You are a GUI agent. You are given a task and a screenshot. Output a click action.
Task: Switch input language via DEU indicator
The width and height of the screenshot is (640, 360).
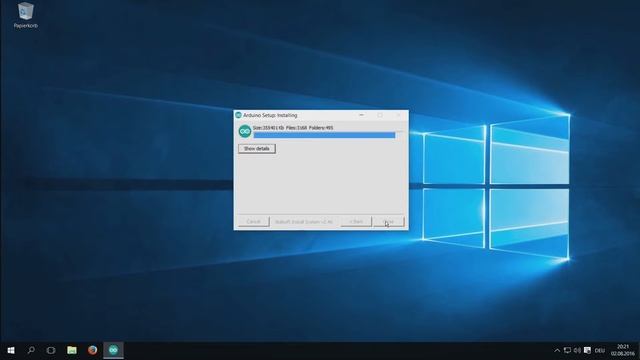tap(600, 350)
